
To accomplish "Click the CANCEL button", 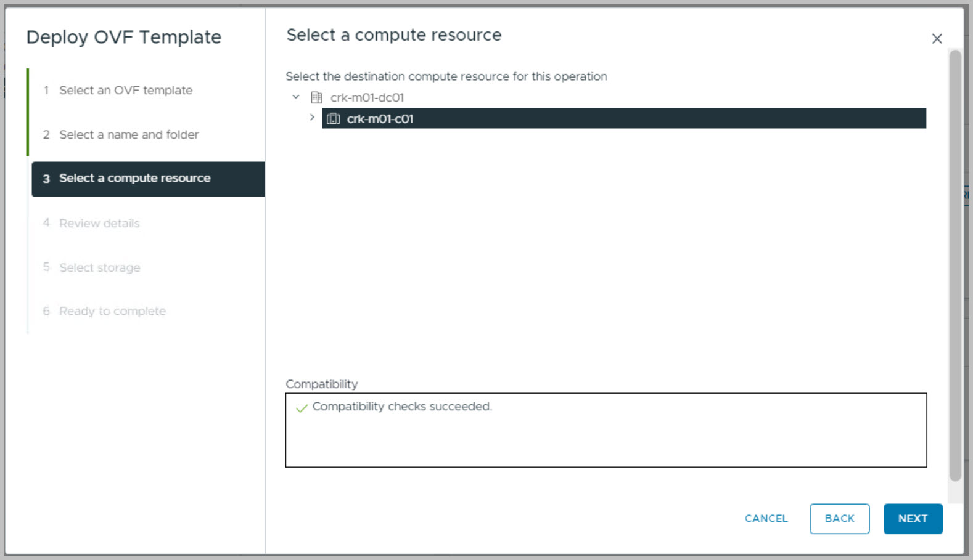I will [x=766, y=519].
